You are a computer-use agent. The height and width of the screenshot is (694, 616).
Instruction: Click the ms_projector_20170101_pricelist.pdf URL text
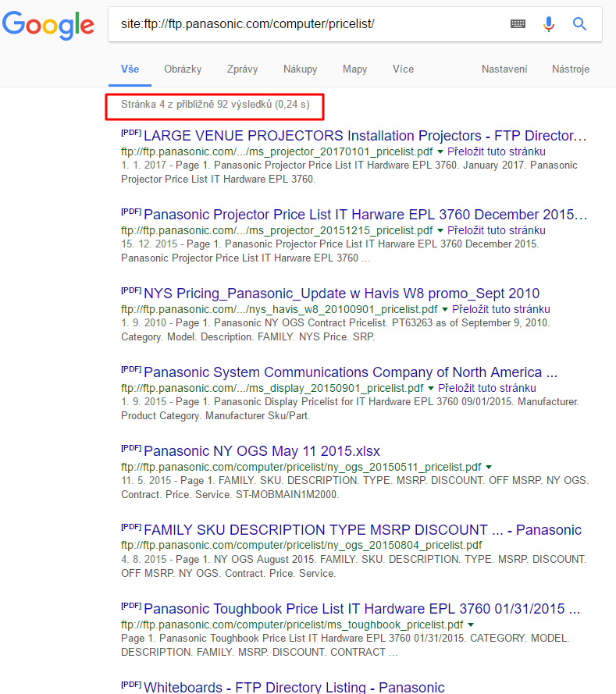[x=277, y=151]
